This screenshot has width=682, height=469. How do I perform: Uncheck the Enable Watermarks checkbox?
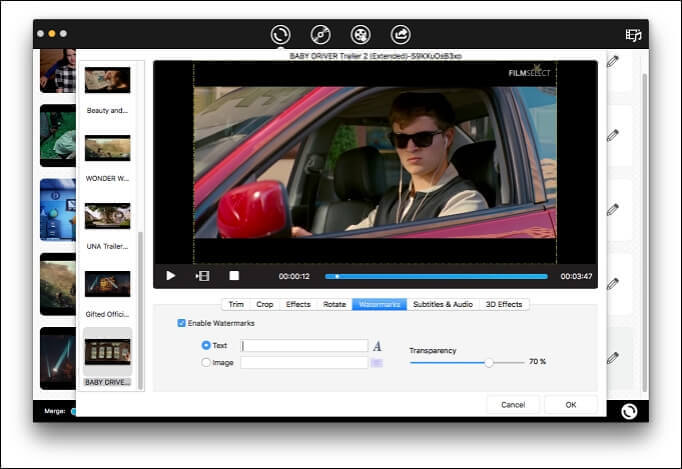tap(181, 323)
